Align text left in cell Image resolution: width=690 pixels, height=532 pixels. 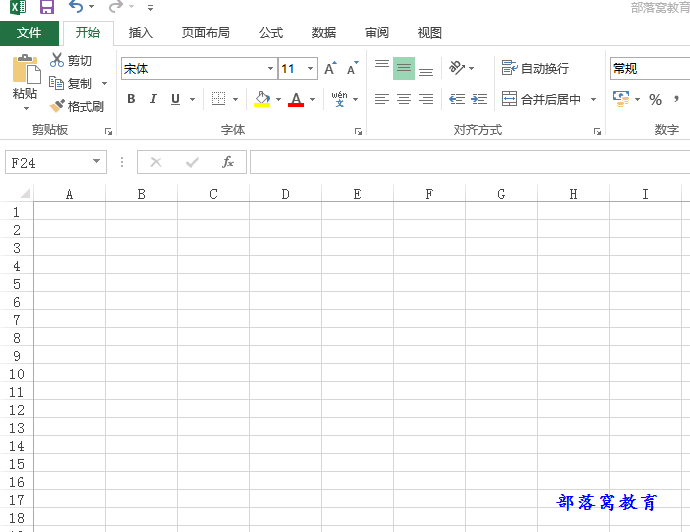click(382, 99)
